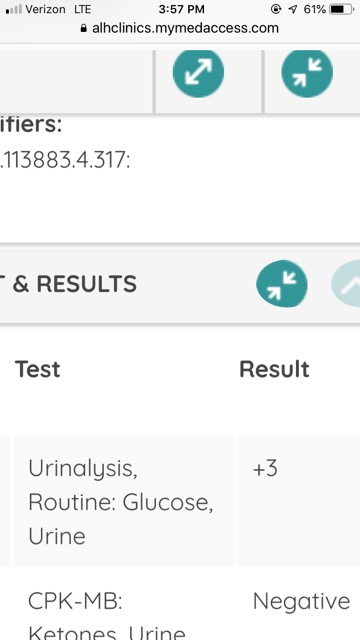This screenshot has width=360, height=640.
Task: Tap the battery icon in status bar
Action: tap(342, 9)
